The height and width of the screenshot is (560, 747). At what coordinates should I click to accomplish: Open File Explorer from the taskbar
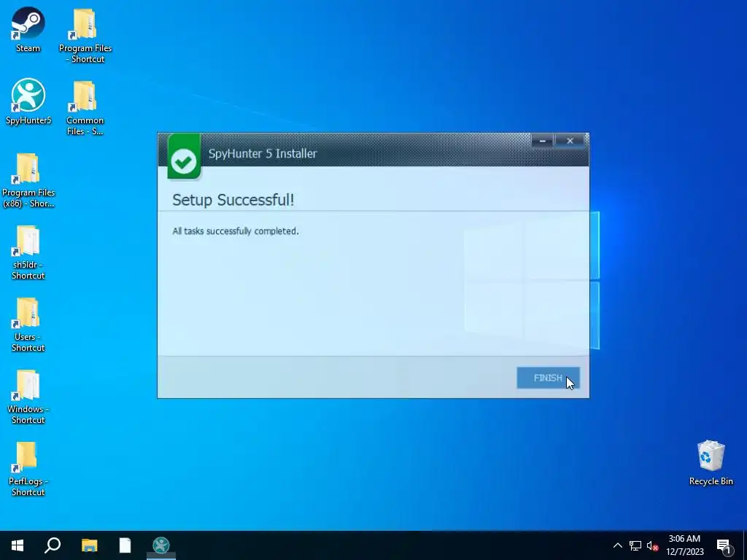tap(89, 545)
